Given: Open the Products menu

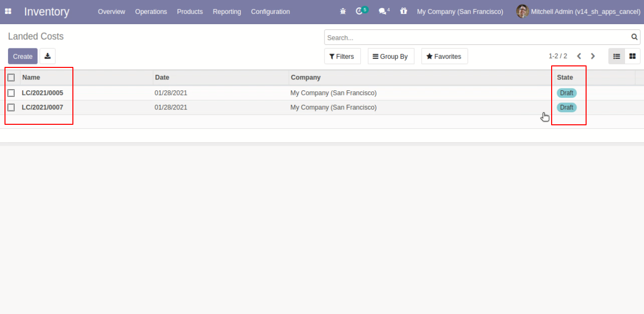Looking at the screenshot, I should [x=190, y=11].
